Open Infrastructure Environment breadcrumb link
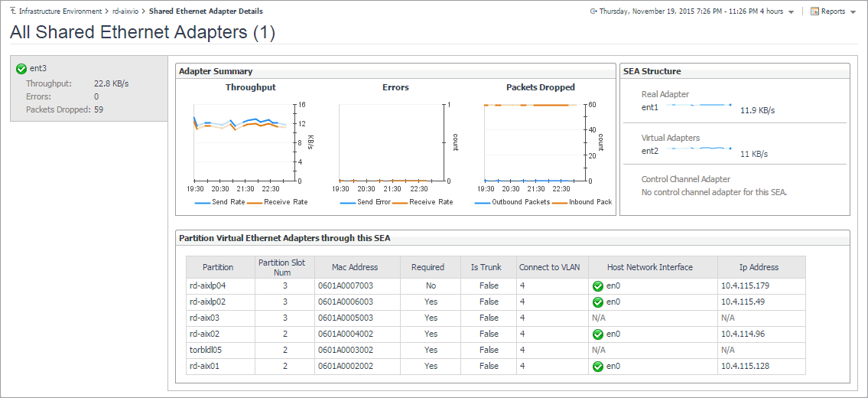The width and height of the screenshot is (868, 398). coord(60,11)
